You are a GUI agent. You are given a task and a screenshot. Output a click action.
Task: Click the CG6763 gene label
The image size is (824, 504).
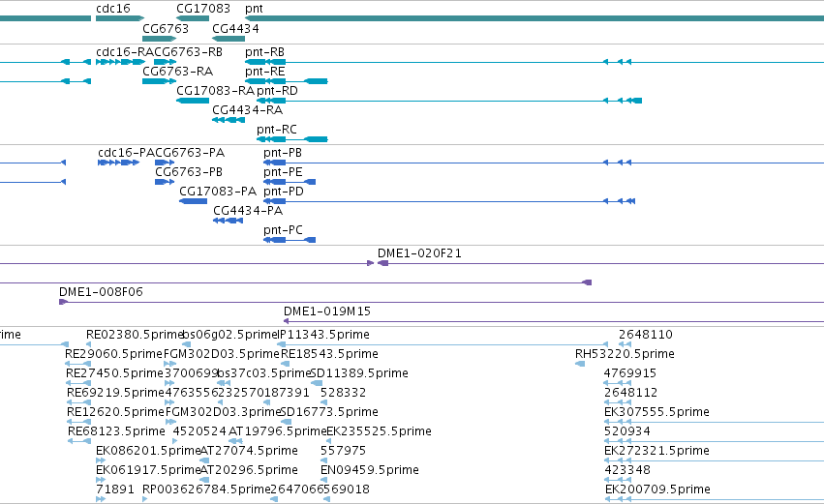(166, 28)
